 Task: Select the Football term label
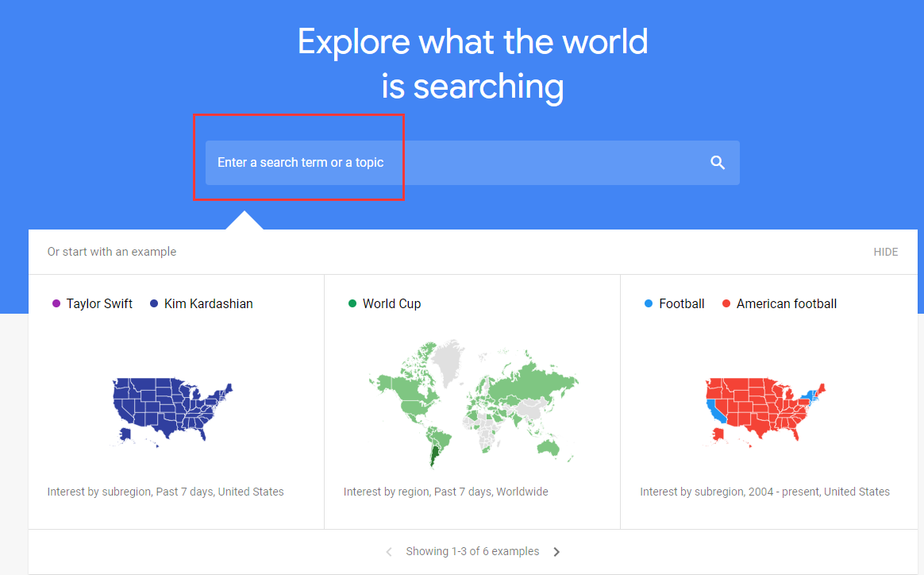pyautogui.click(x=681, y=303)
